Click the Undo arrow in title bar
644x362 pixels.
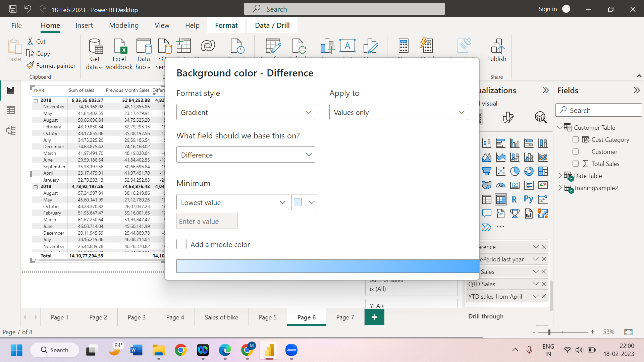pos(28,9)
